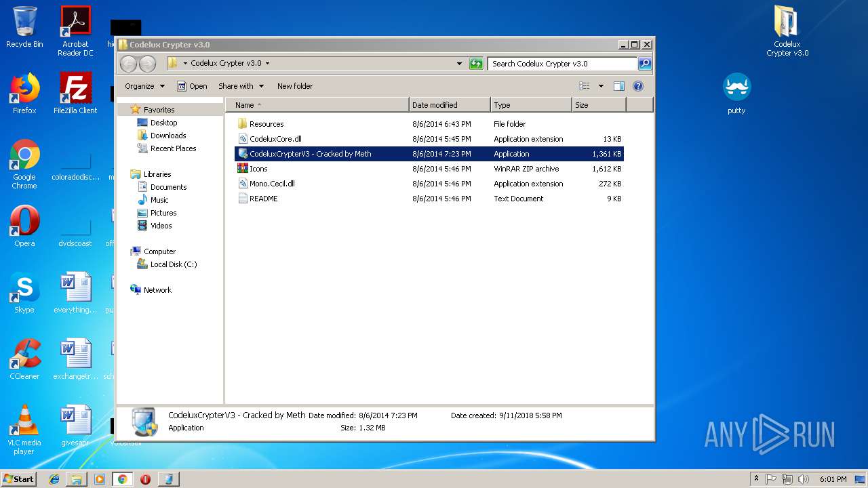The height and width of the screenshot is (488, 868).
Task: Click the green Refresh button beside address bar
Action: tap(476, 64)
